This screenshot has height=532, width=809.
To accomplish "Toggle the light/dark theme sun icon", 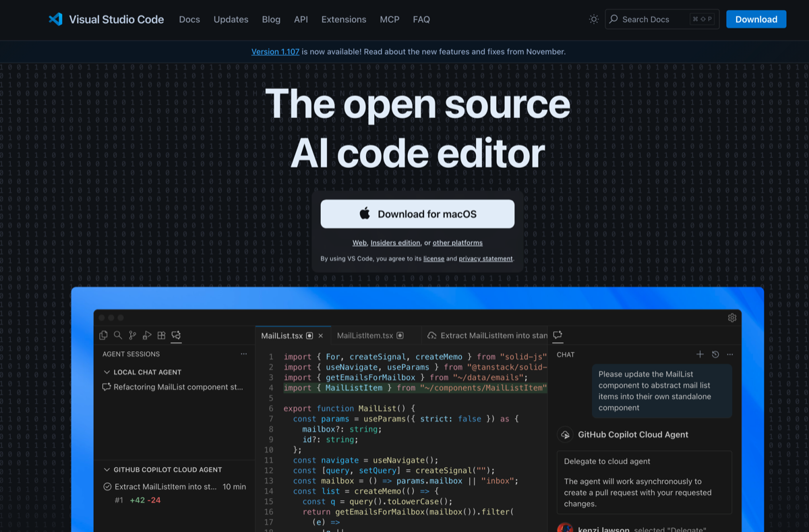I will click(593, 19).
